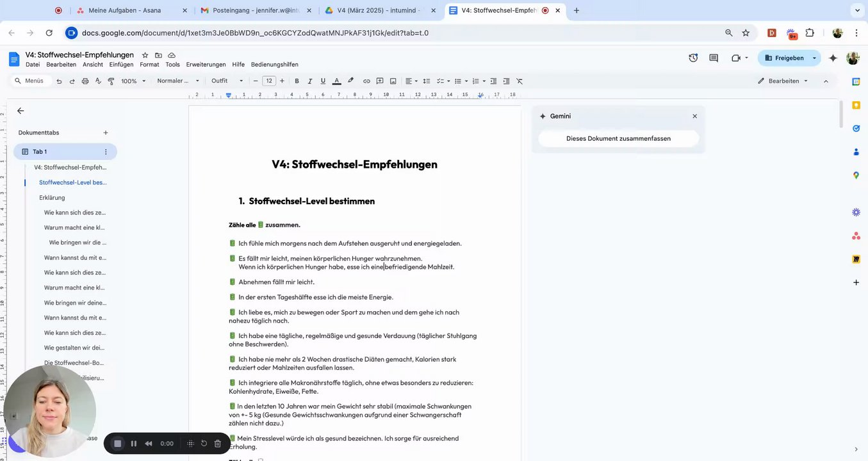The height and width of the screenshot is (461, 868).
Task: Open the Format menu
Action: pyautogui.click(x=149, y=65)
